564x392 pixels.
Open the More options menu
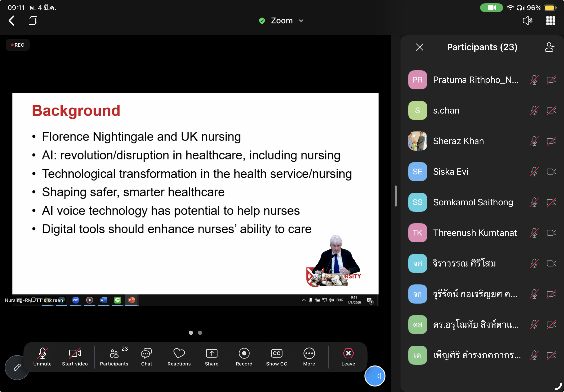tap(309, 357)
